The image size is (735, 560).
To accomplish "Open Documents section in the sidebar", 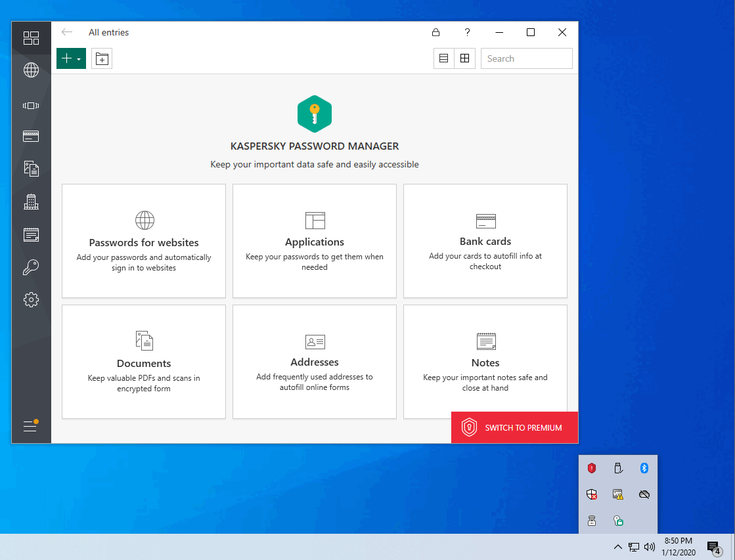I will pyautogui.click(x=31, y=169).
